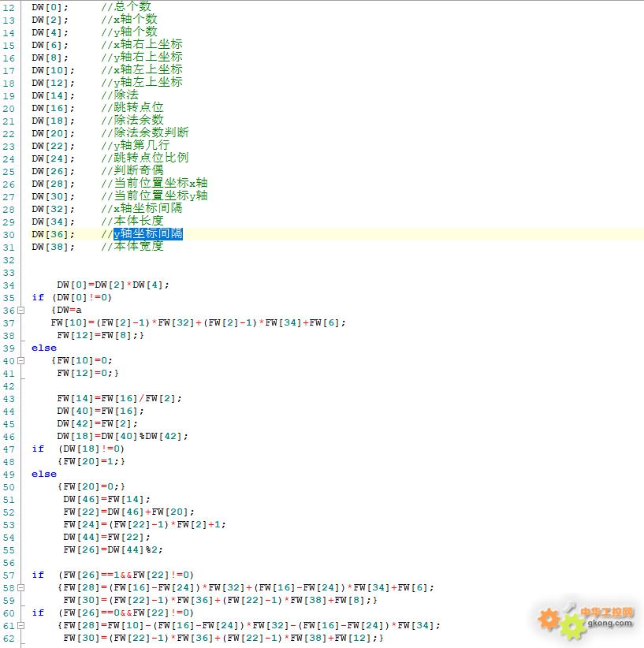Click the comment '//y轴右上坐标'
644x648 pixels.
click(x=142, y=57)
